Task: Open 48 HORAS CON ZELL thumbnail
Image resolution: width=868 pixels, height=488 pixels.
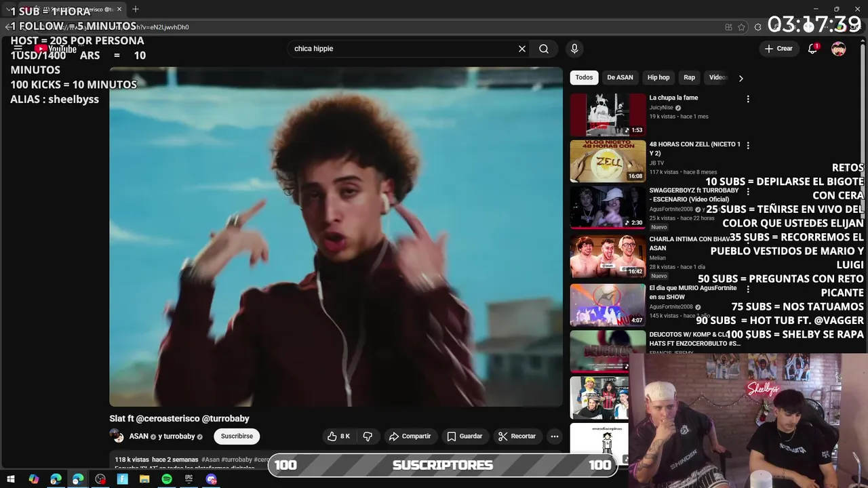Action: point(608,161)
